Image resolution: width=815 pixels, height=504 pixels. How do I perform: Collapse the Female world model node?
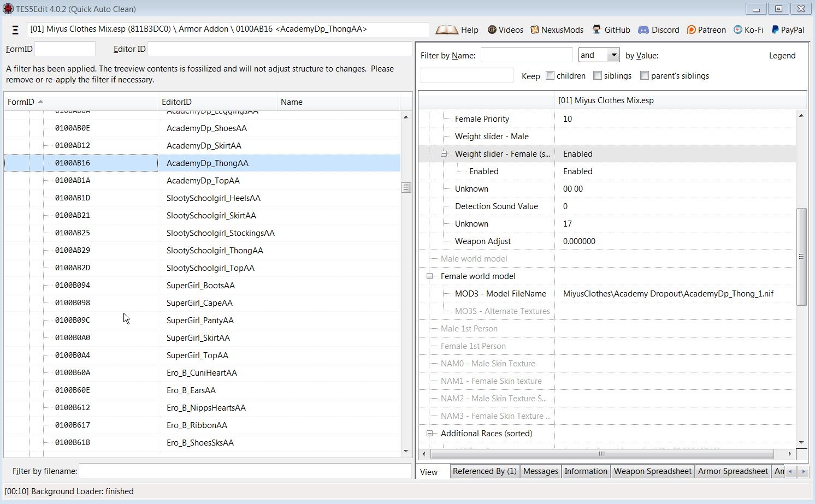429,276
